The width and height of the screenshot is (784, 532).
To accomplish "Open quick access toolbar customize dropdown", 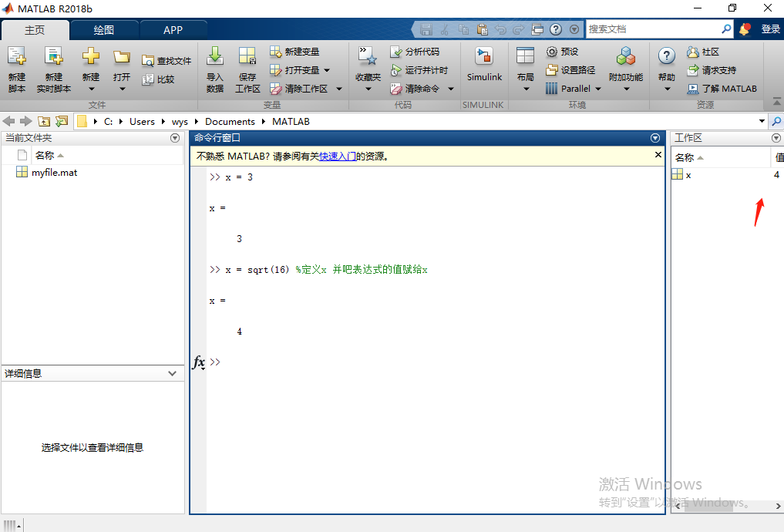I will pyautogui.click(x=574, y=29).
